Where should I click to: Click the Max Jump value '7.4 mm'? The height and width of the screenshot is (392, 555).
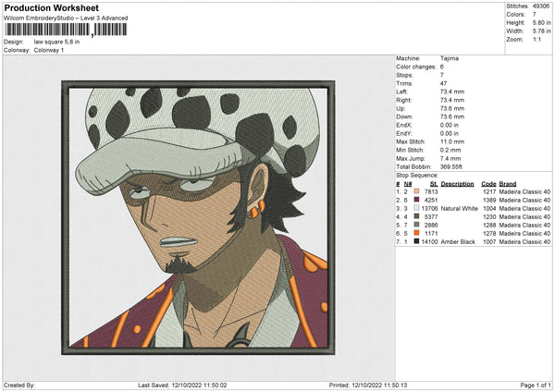click(450, 158)
